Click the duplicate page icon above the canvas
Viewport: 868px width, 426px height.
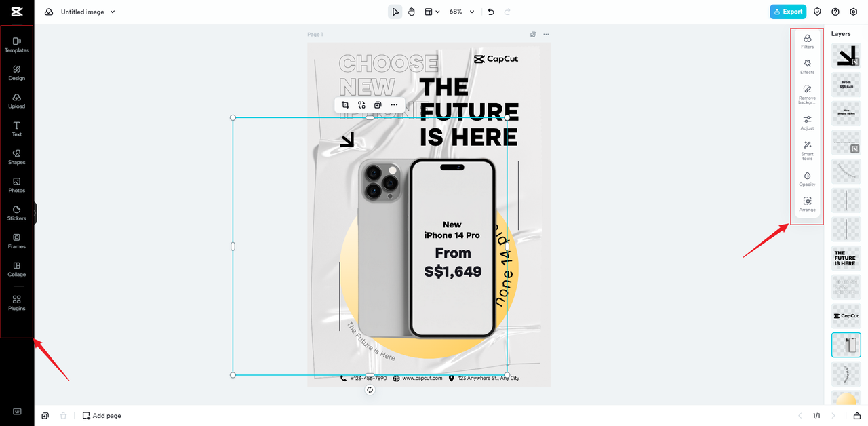533,34
